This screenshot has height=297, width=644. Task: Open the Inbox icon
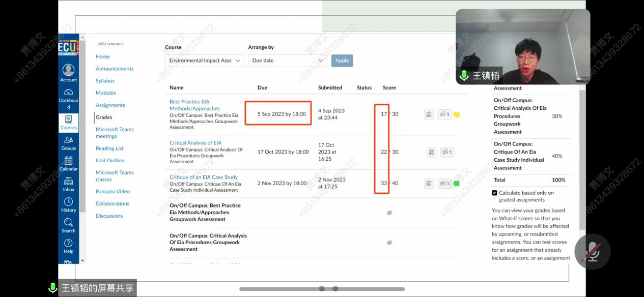(x=68, y=184)
